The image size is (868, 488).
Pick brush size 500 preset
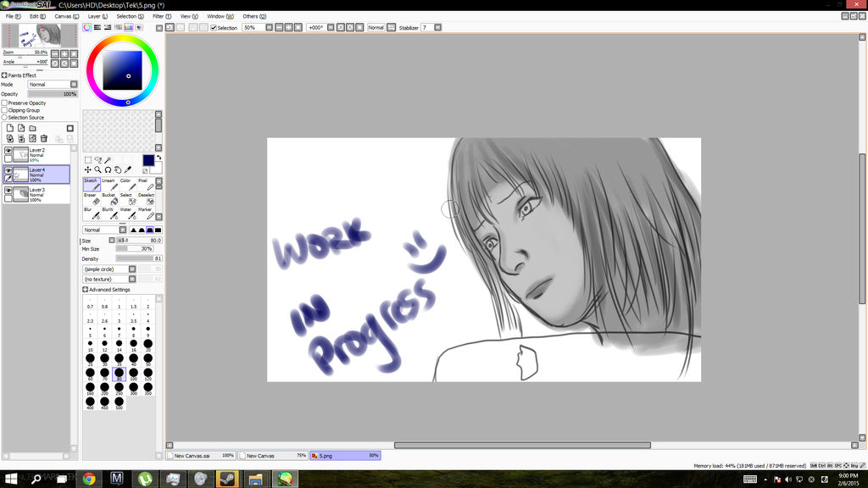tap(119, 403)
